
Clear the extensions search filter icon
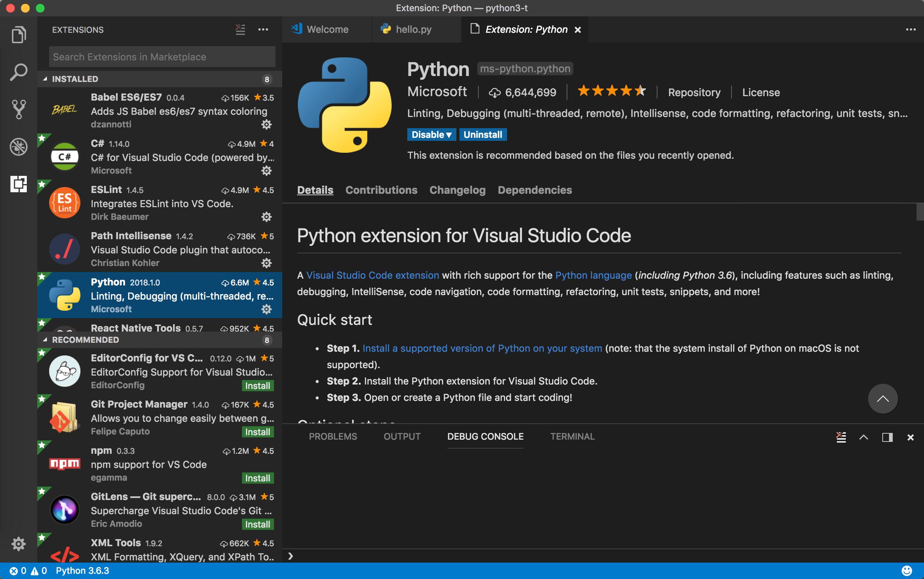tap(240, 29)
